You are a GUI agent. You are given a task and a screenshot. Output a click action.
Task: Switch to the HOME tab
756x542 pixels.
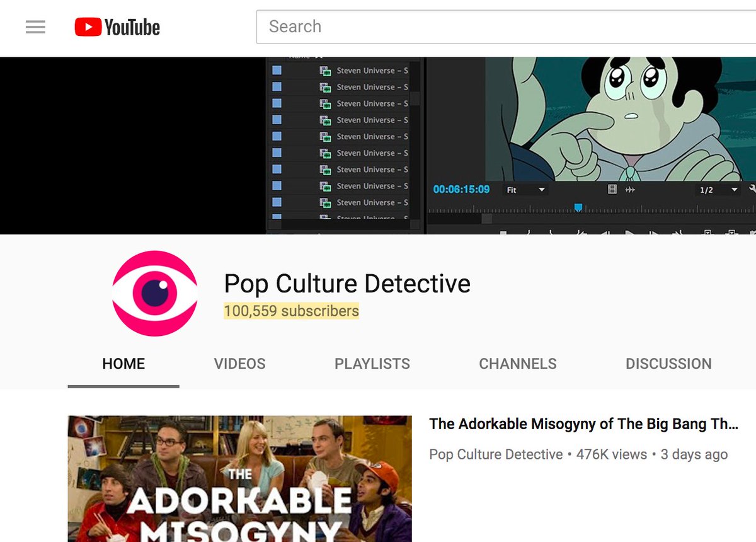[123, 364]
